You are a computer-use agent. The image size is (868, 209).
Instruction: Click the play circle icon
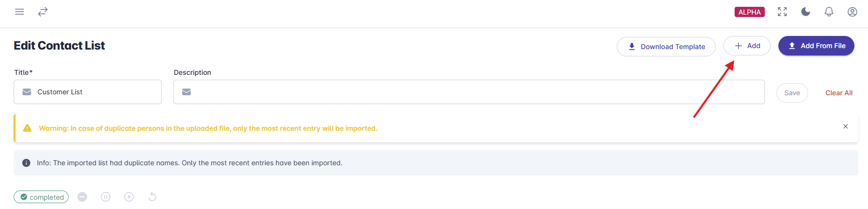click(129, 197)
